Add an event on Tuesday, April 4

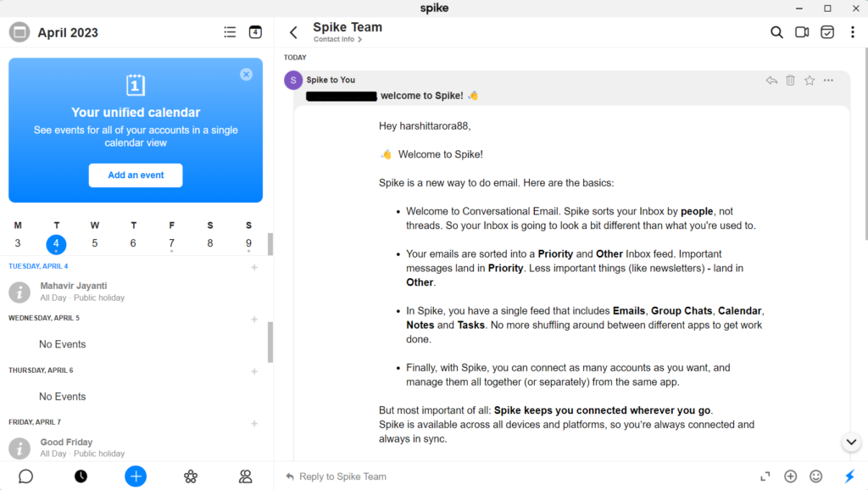(x=254, y=267)
